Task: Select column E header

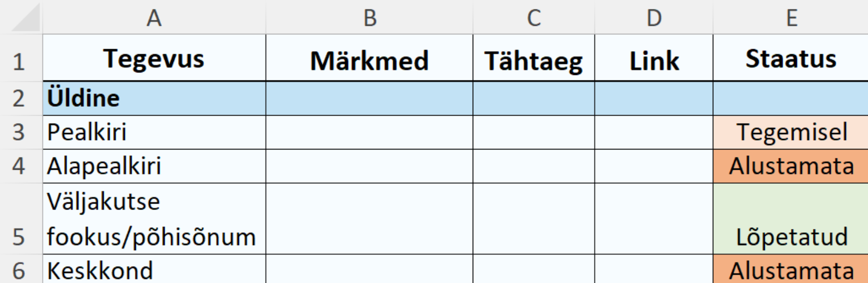Action: point(791,18)
